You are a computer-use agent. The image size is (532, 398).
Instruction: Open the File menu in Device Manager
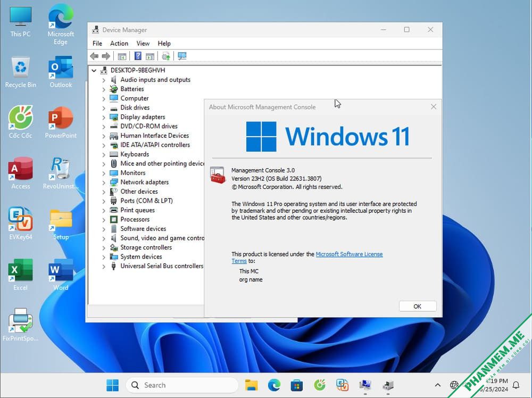(x=97, y=44)
